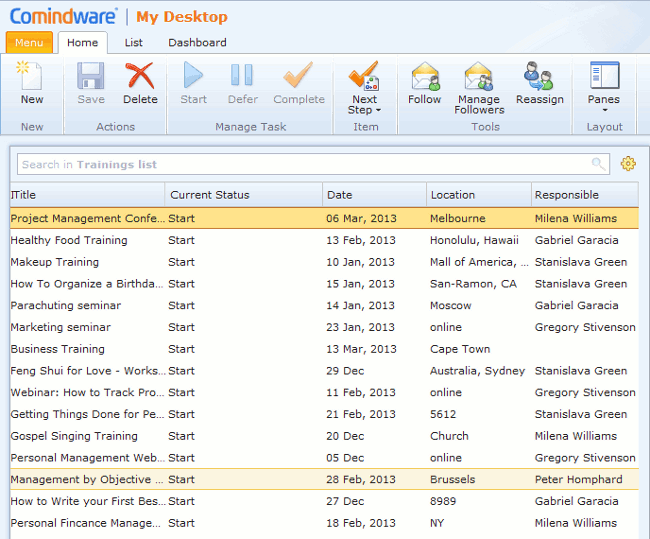Image resolution: width=650 pixels, height=539 pixels.
Task: Click Peter Homphard in Responsible column
Action: coord(578,479)
